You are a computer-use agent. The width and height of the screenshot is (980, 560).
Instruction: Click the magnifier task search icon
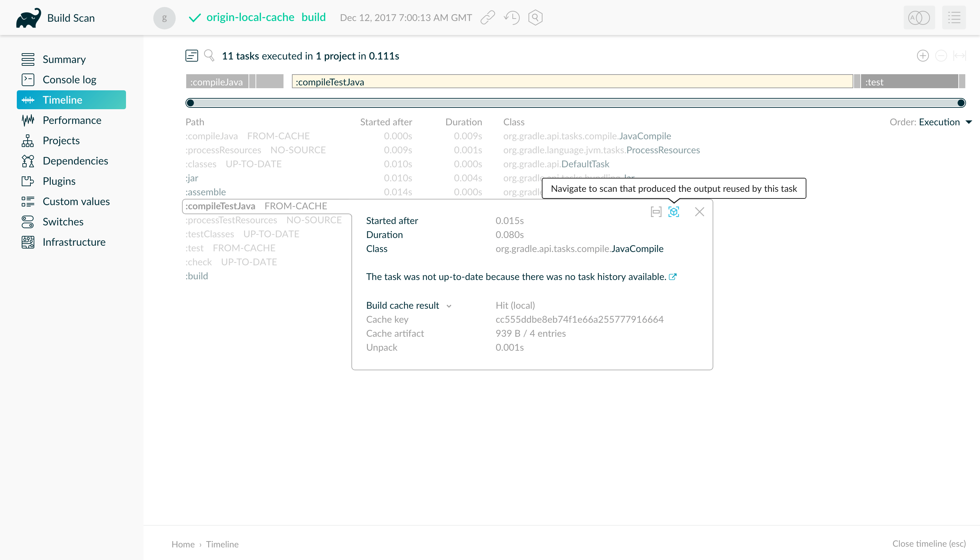pyautogui.click(x=209, y=56)
